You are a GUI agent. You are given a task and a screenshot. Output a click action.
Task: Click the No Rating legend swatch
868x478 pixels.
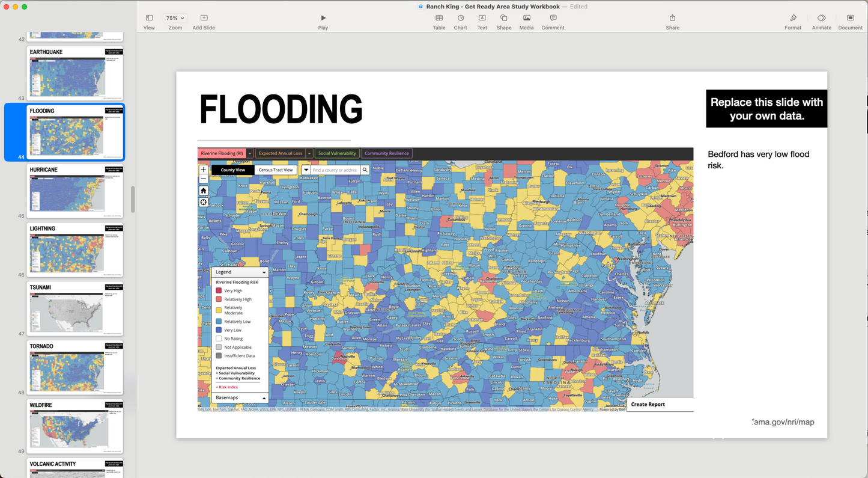click(x=219, y=339)
